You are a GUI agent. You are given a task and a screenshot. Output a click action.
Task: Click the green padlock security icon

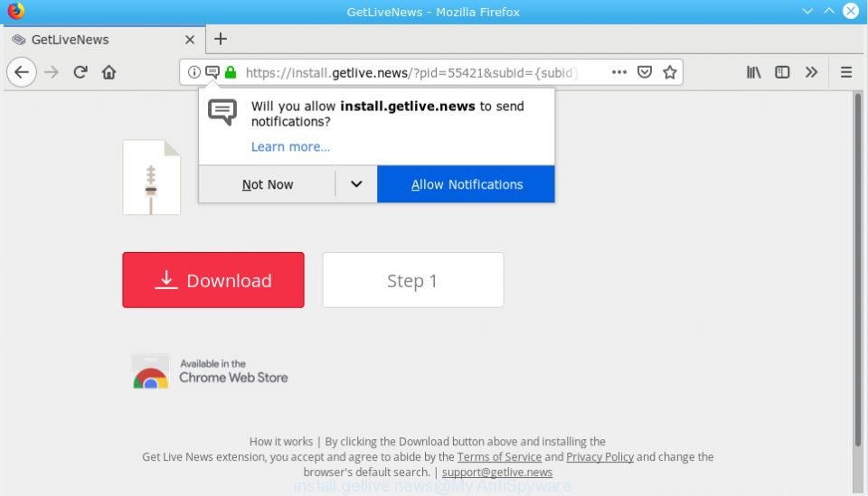pos(231,72)
